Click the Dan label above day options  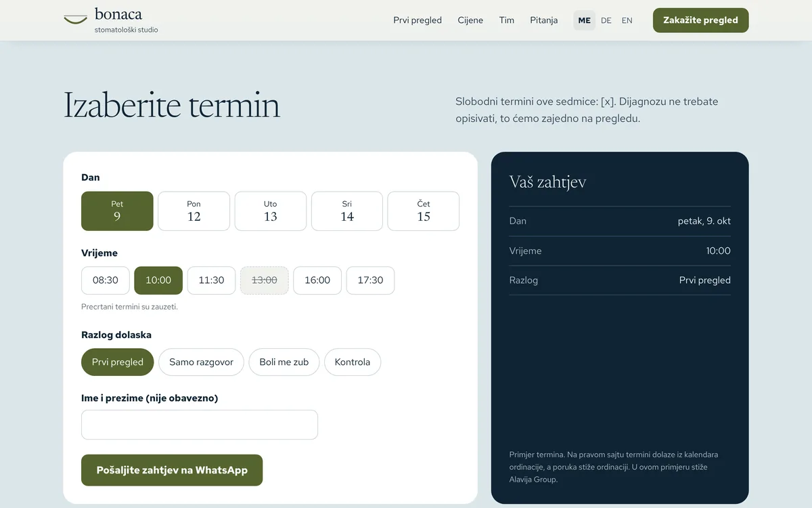(x=91, y=177)
